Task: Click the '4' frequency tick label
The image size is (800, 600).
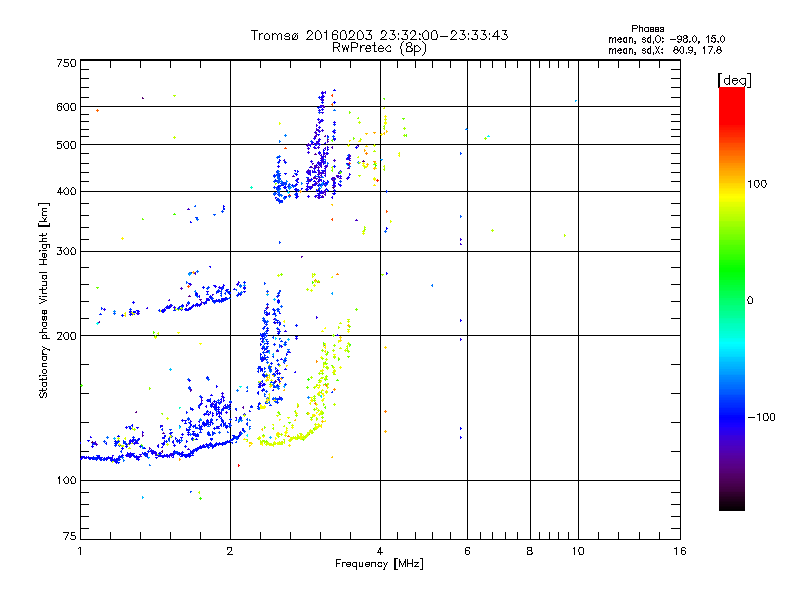Action: pyautogui.click(x=380, y=551)
